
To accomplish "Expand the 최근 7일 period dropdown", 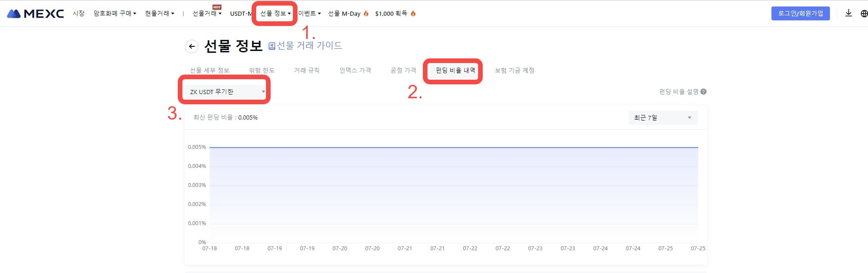I will point(662,118).
